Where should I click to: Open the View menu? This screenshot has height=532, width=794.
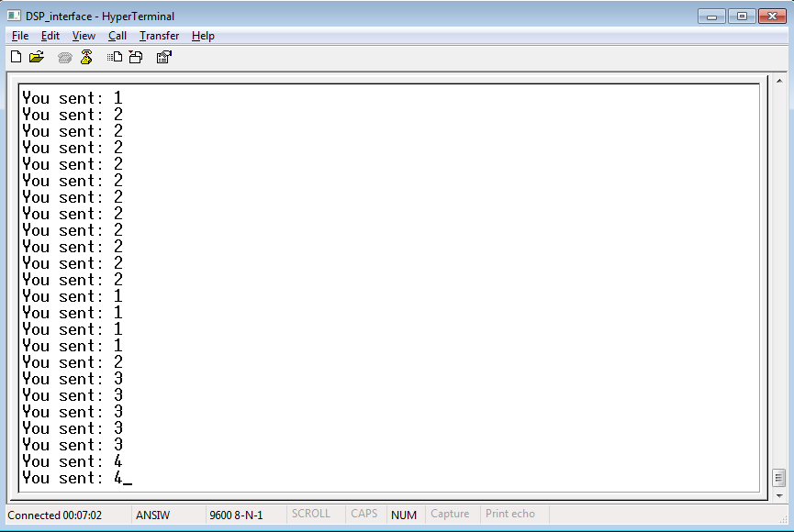pos(84,36)
